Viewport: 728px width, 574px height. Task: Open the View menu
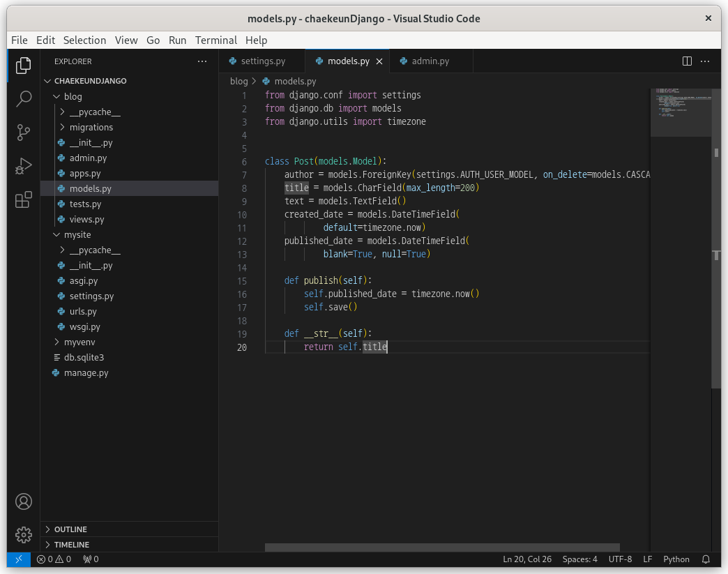pos(126,40)
